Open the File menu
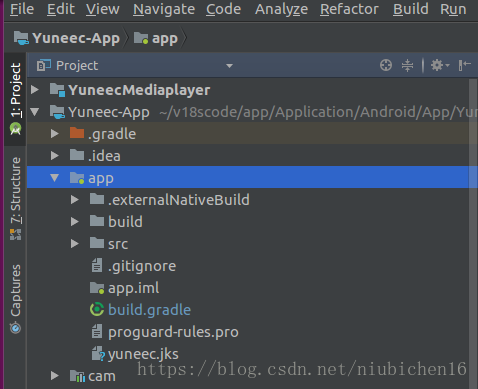 click(x=22, y=9)
